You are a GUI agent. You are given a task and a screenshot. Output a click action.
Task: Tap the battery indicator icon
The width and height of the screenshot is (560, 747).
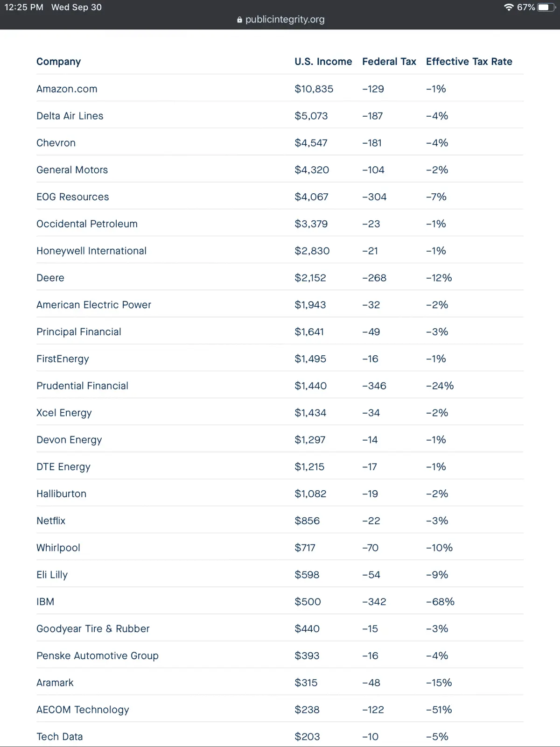coord(546,7)
